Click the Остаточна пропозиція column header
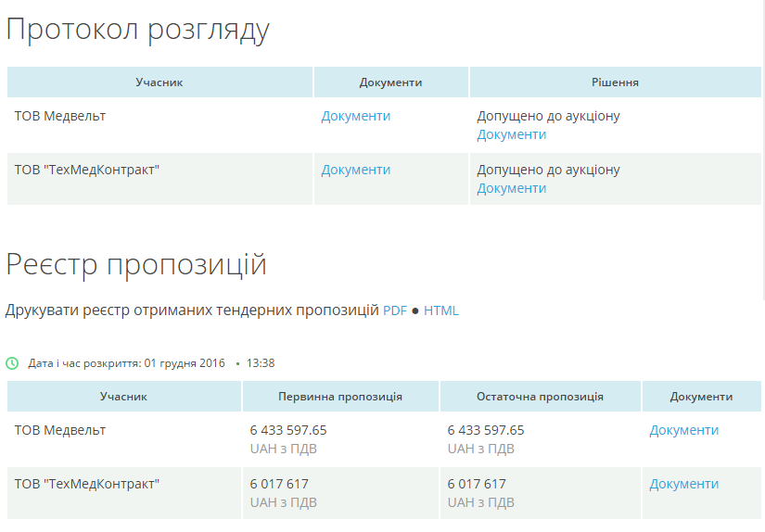 [540, 397]
